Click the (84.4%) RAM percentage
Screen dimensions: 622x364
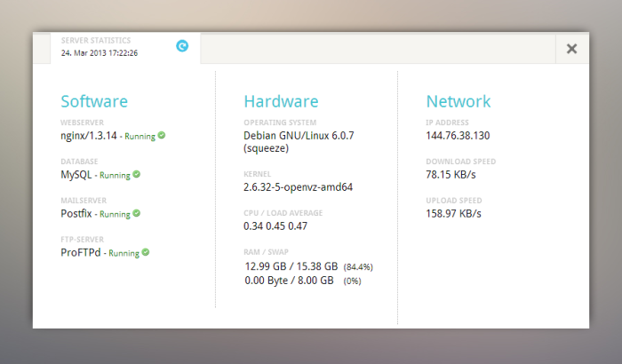[358, 267]
